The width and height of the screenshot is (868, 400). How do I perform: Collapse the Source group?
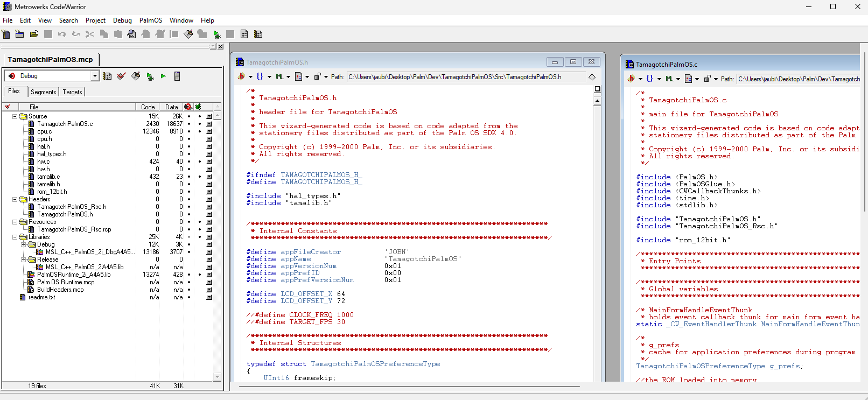[x=15, y=116]
